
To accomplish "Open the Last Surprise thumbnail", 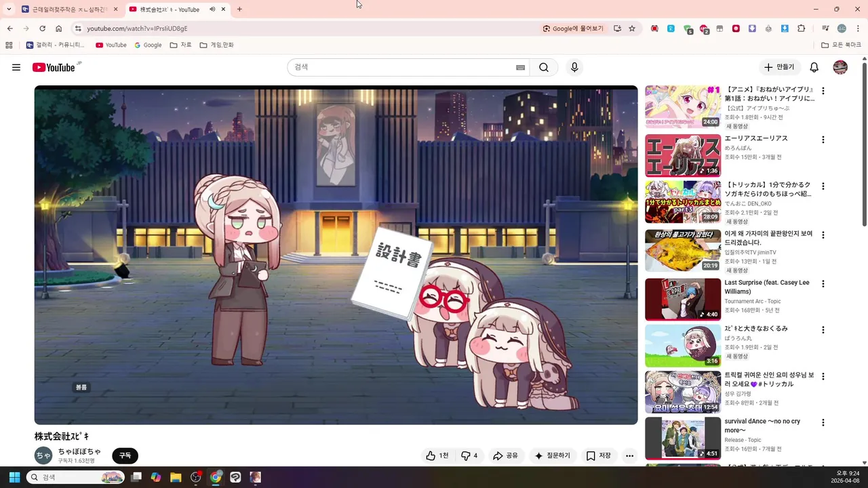I will click(x=683, y=299).
